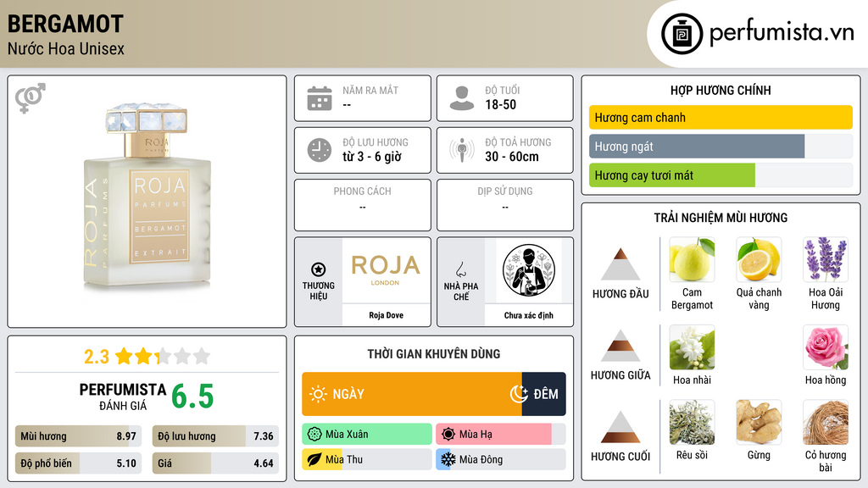The width and height of the screenshot is (868, 488).
Task: Click the Độ phổ biến 5.10 score bar
Action: pos(79,463)
